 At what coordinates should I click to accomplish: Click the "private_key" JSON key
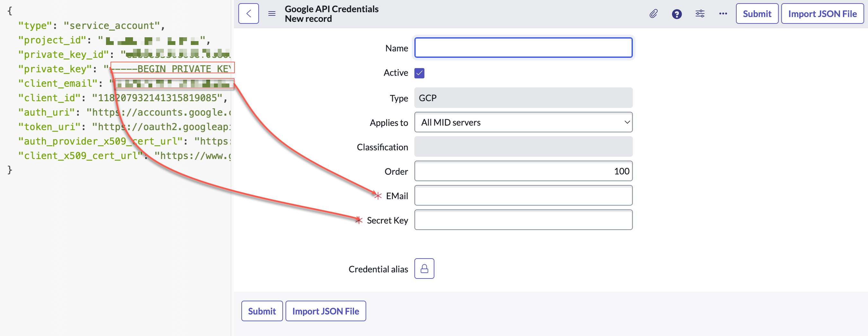(55, 69)
